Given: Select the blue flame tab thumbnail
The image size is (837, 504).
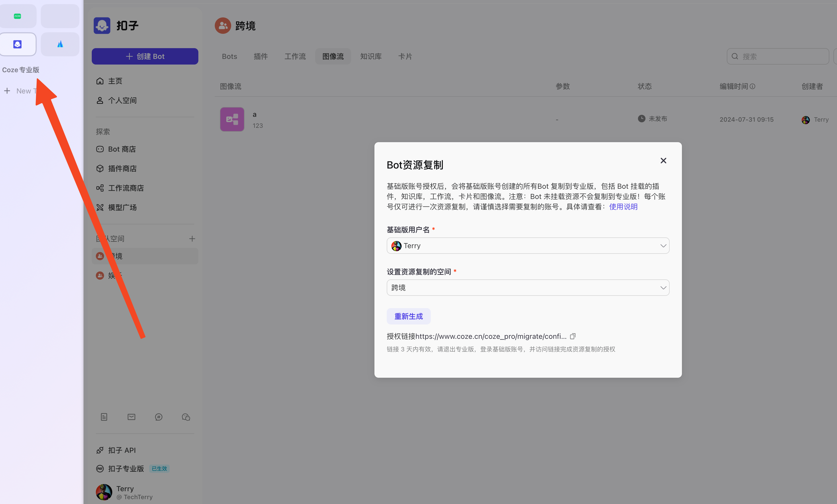Looking at the screenshot, I should 60,44.
